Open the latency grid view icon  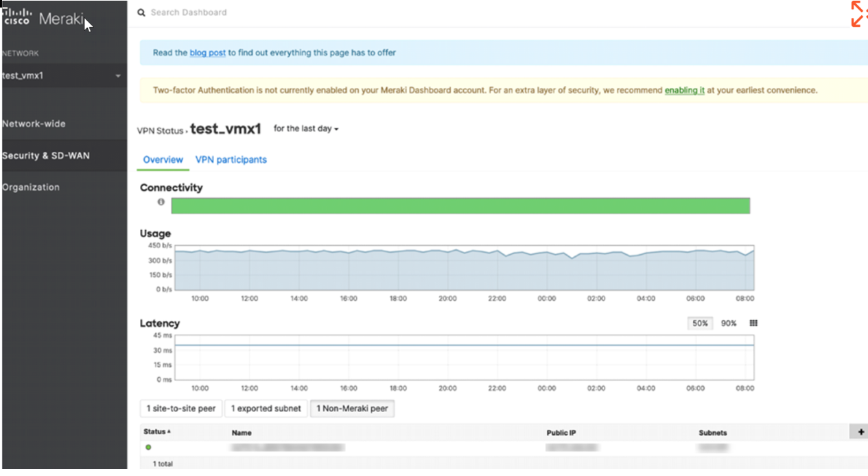[753, 324]
